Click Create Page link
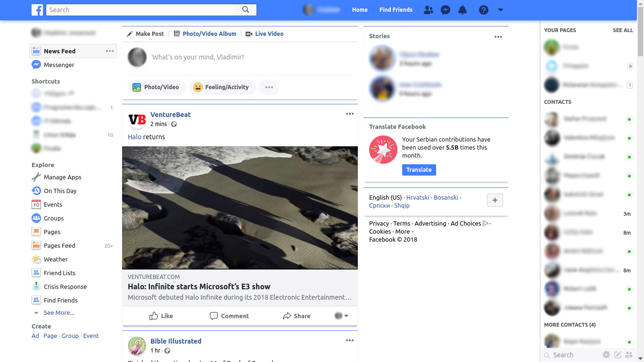 pos(50,336)
